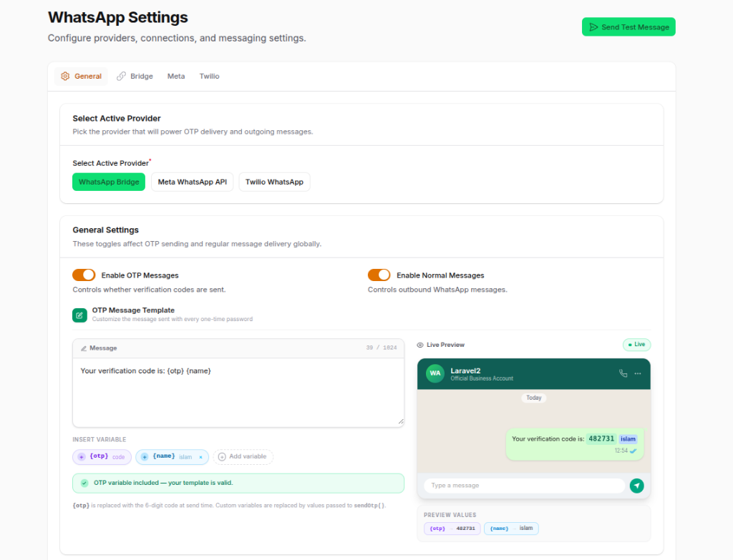
Task: Click the {otp} preview value chip
Action: (452, 529)
